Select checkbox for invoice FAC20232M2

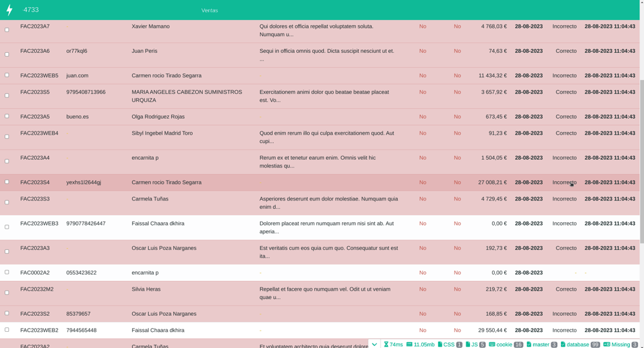tap(6, 293)
